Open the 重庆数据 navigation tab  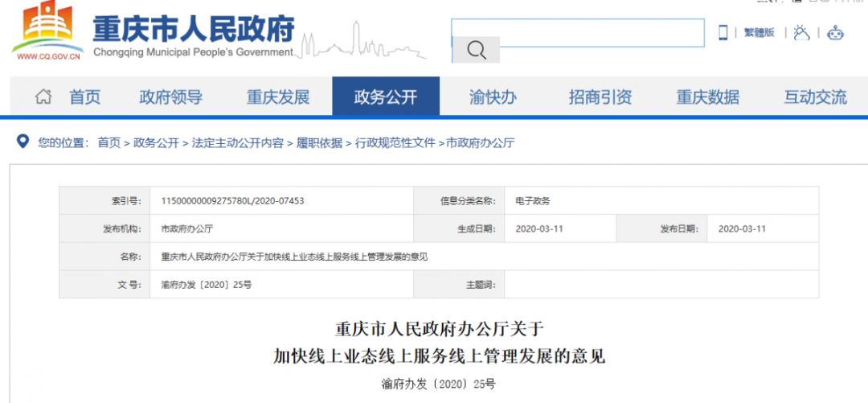707,97
